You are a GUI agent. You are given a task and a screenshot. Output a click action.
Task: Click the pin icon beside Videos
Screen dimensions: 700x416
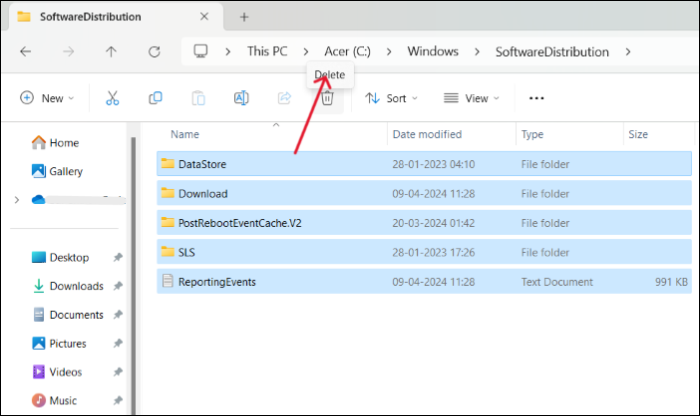[118, 372]
